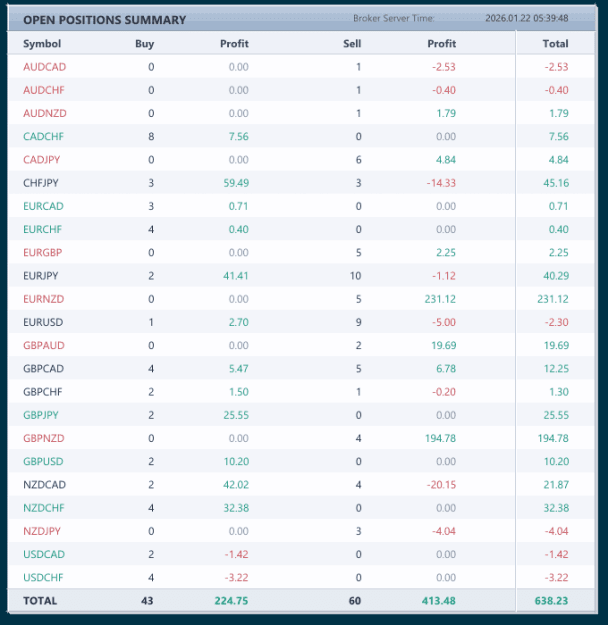Select the EURCHF symbol
The height and width of the screenshot is (625, 608).
tap(42, 229)
